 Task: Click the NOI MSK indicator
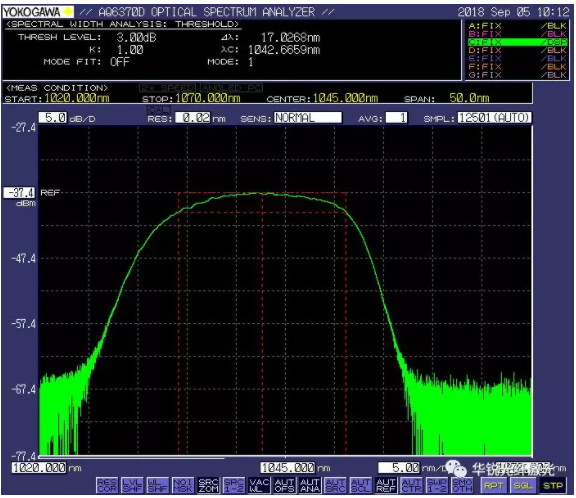183,485
